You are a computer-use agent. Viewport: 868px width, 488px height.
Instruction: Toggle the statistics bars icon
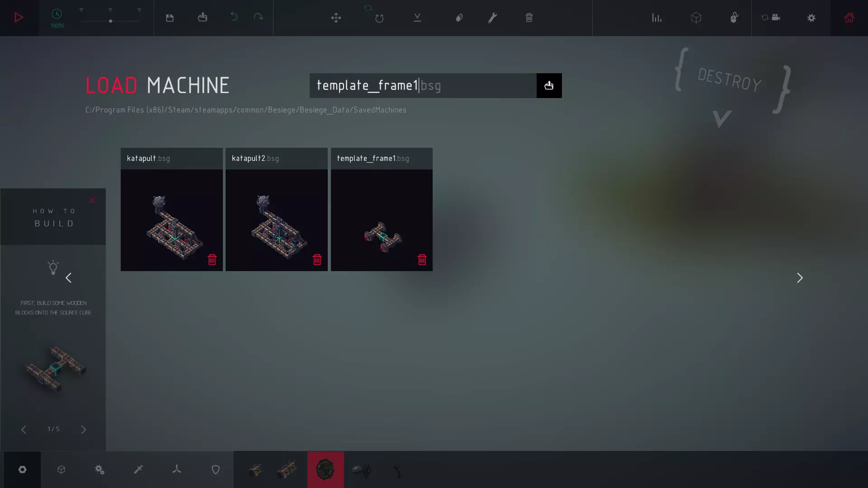pyautogui.click(x=656, y=18)
